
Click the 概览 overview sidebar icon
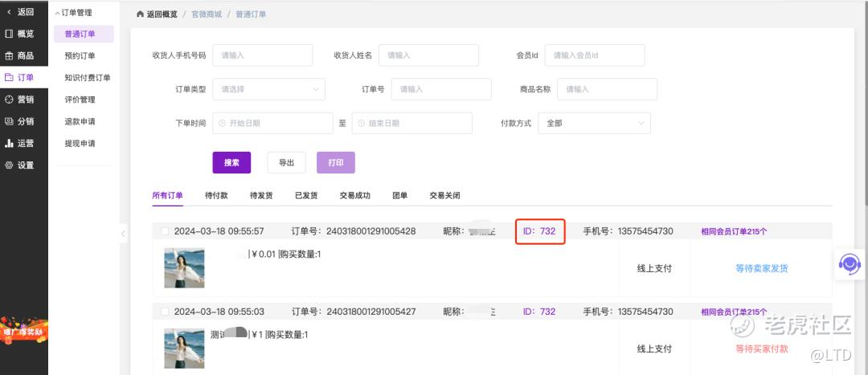9,34
